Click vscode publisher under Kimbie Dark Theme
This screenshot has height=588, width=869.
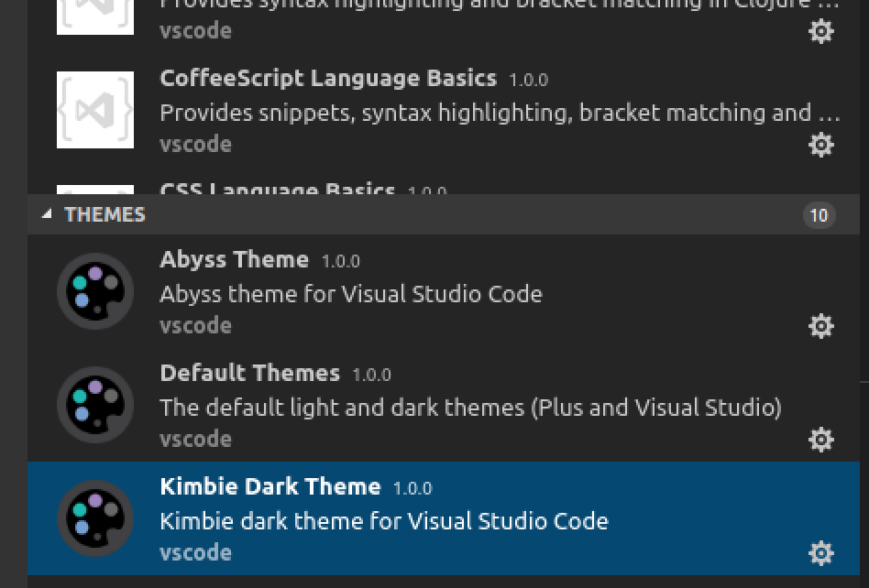pos(195,552)
